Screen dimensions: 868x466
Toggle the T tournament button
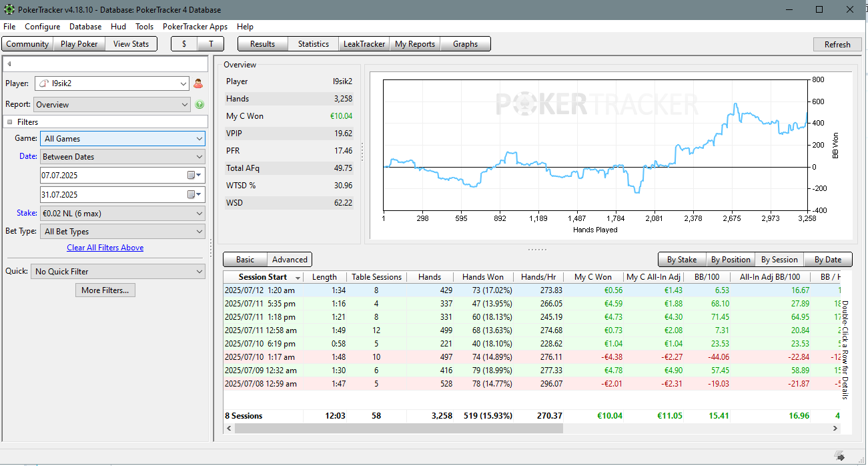tap(211, 44)
